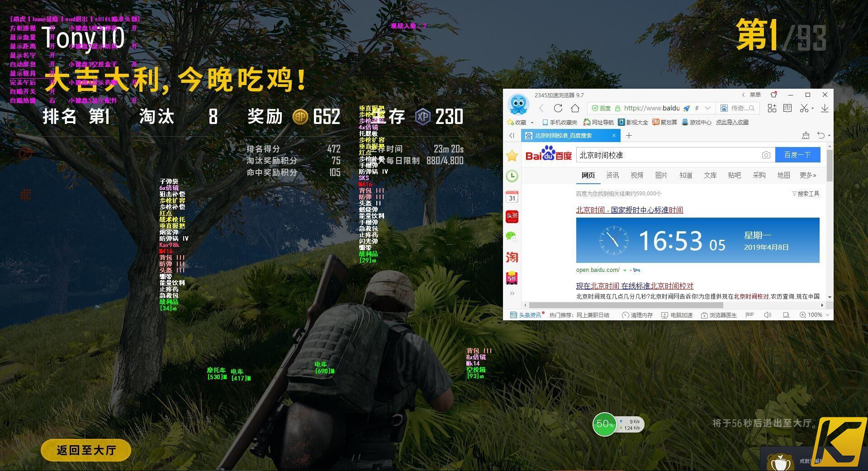Open the WeChat sidebar icon

511,236
